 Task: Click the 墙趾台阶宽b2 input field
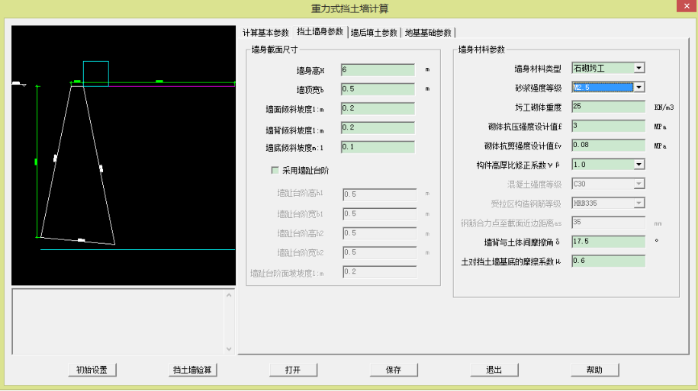(380, 253)
